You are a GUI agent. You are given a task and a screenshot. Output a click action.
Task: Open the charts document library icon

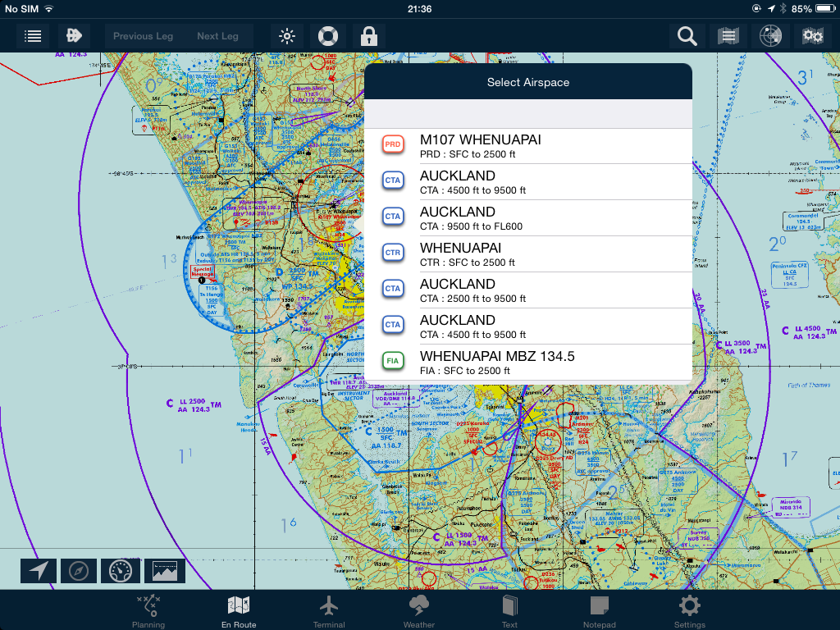(x=728, y=36)
